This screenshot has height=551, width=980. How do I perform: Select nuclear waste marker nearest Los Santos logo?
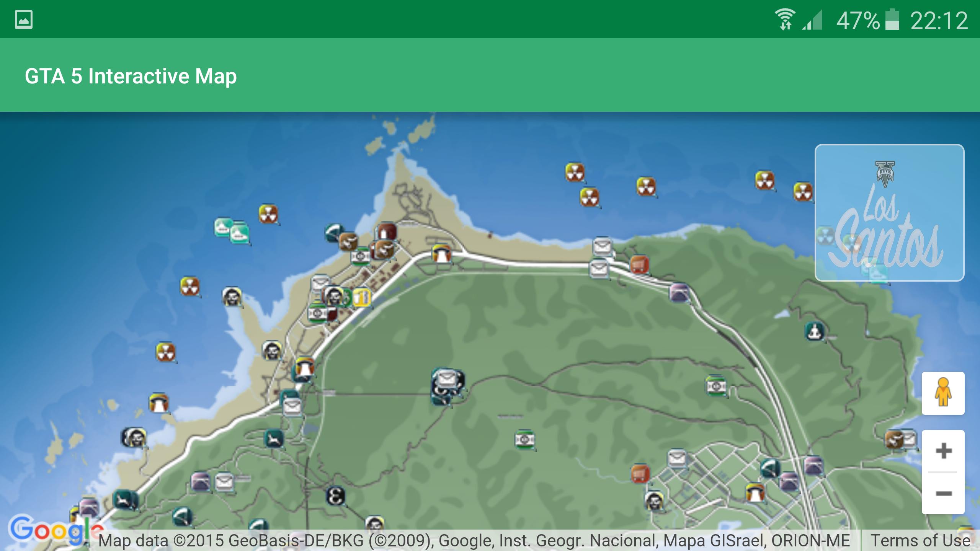pos(803,192)
